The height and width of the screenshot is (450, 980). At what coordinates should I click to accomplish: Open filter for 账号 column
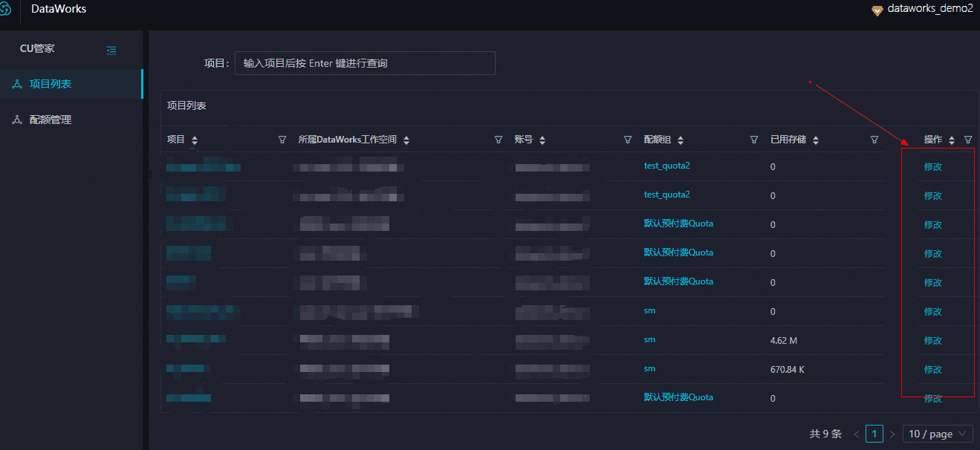pos(628,140)
